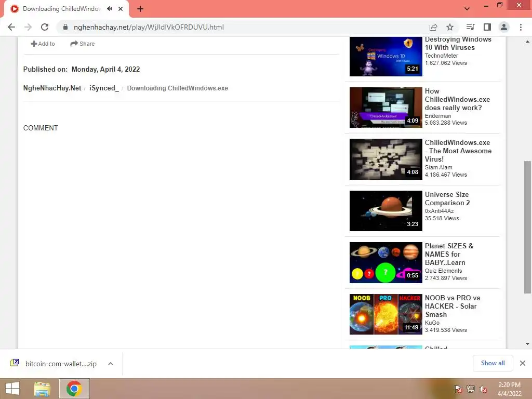
Task: Click the page scrollbar up arrow
Action: pos(527,42)
